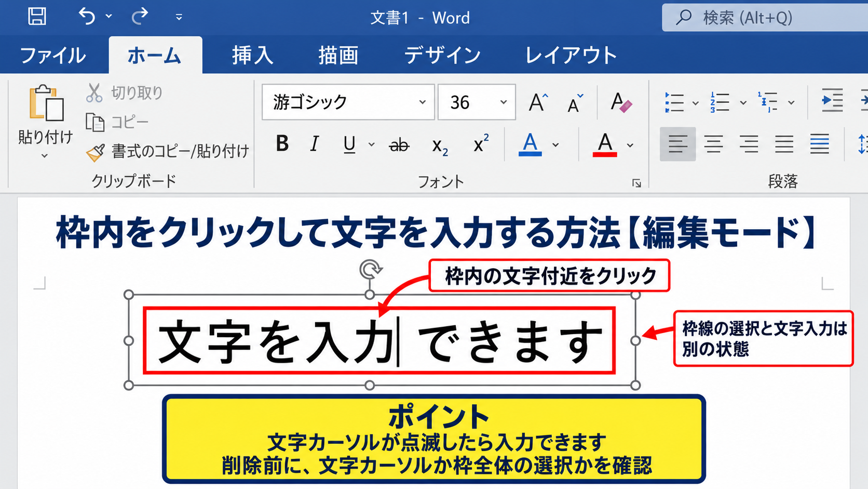
Task: Open the フォント dialog launcher
Action: point(636,183)
